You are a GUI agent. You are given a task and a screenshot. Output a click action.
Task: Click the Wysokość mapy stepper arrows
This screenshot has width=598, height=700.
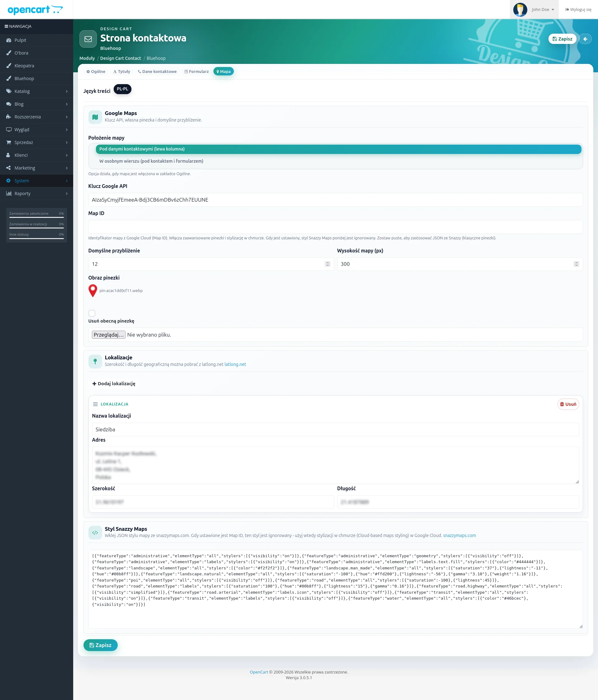pyautogui.click(x=576, y=264)
